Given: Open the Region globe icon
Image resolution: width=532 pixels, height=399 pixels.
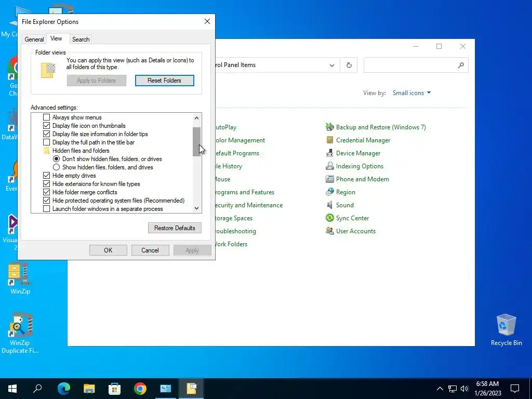Looking at the screenshot, I should tap(330, 192).
